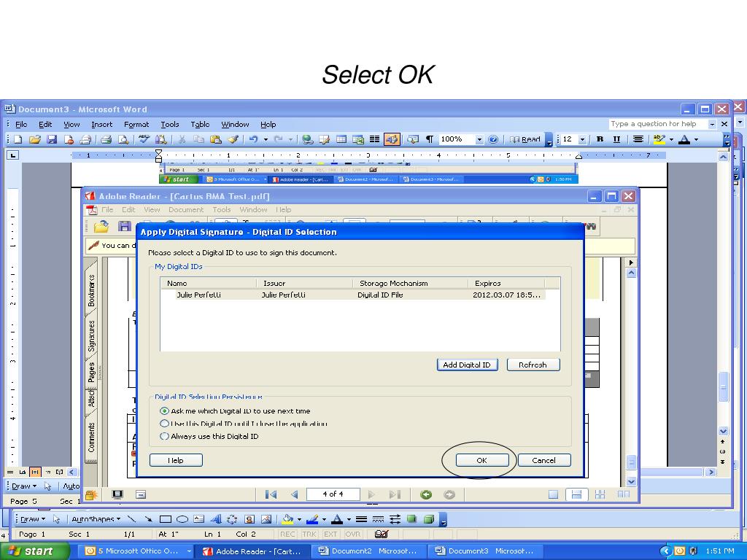Toggle Bold formatting in Word toolbar
The height and width of the screenshot is (560, 747).
[600, 139]
